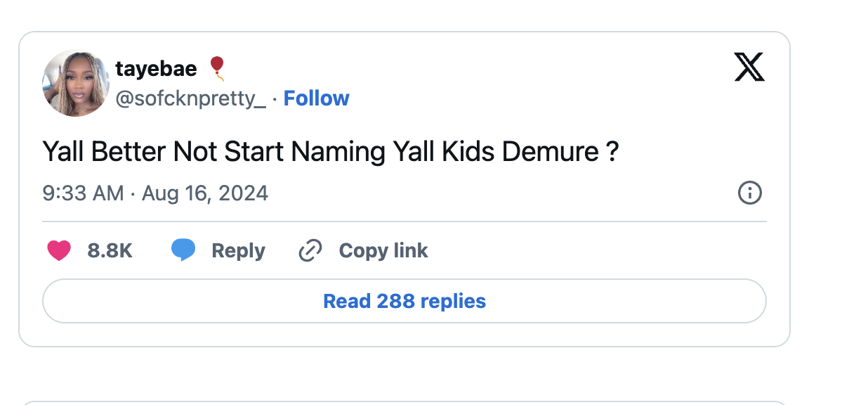Open the Read 288 replies button

coord(404,301)
